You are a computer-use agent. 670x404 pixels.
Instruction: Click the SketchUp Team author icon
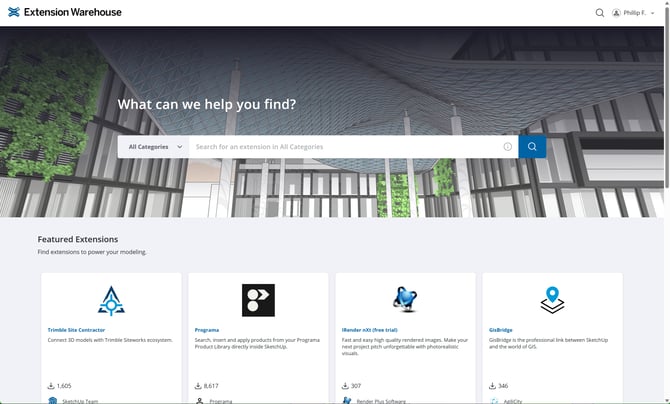tap(53, 401)
